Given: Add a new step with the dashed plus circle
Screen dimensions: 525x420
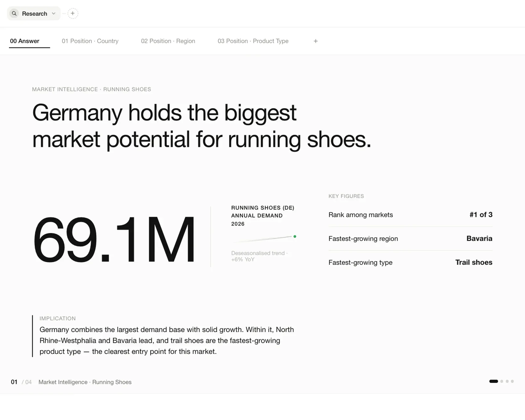Looking at the screenshot, I should coord(73,14).
